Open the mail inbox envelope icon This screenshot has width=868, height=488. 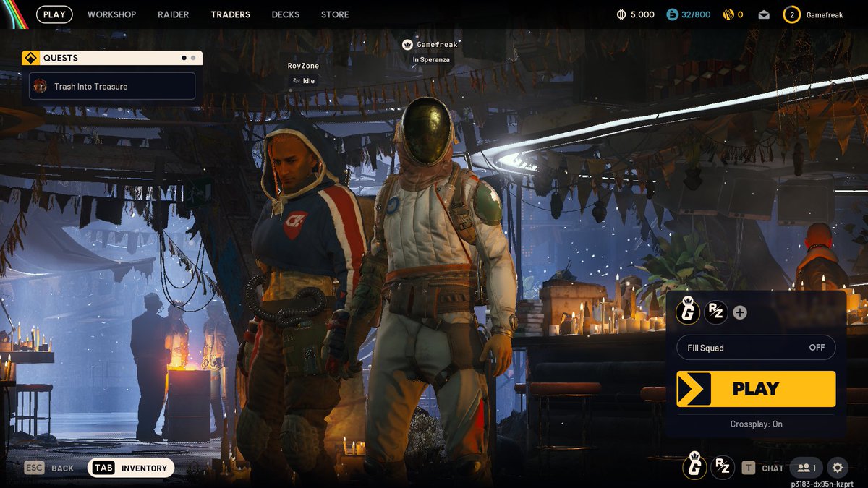click(764, 14)
